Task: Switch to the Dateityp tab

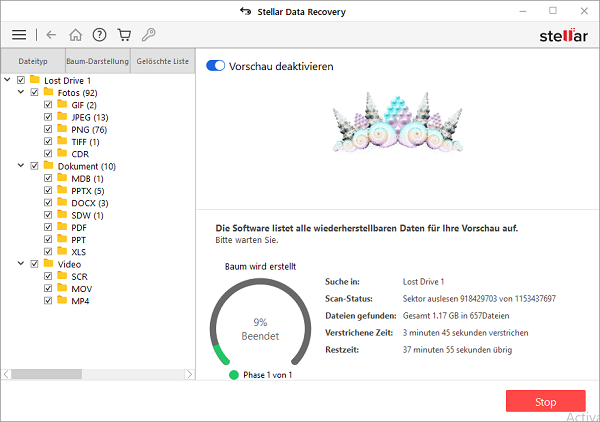Action: coord(33,61)
